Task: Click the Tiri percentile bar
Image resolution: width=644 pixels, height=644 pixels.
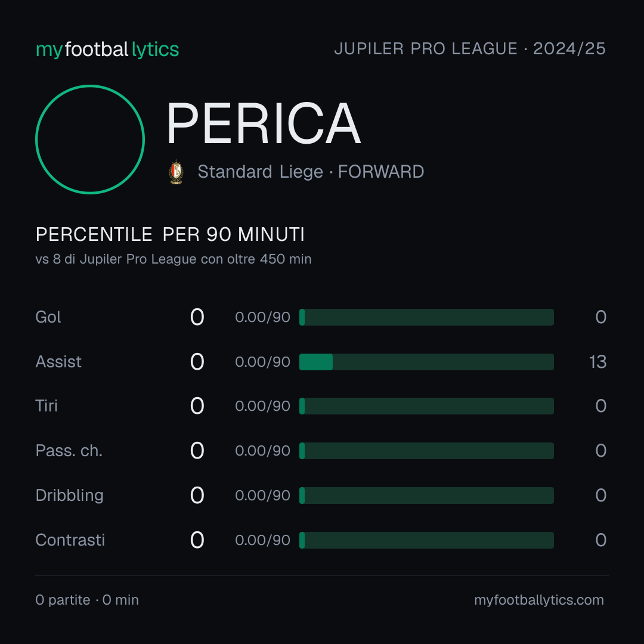Action: [426, 406]
